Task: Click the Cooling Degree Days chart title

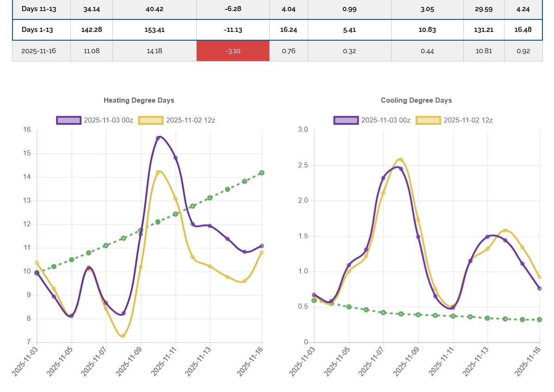Action: tap(416, 100)
